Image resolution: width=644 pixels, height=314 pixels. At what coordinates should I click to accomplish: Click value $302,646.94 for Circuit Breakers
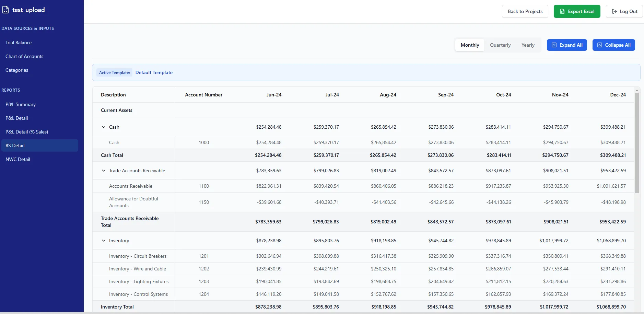click(269, 256)
